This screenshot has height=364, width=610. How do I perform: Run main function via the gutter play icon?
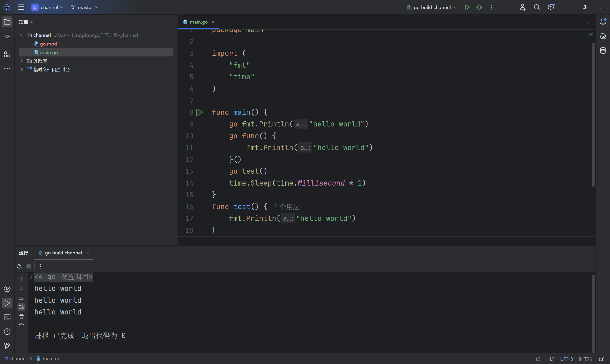(199, 112)
